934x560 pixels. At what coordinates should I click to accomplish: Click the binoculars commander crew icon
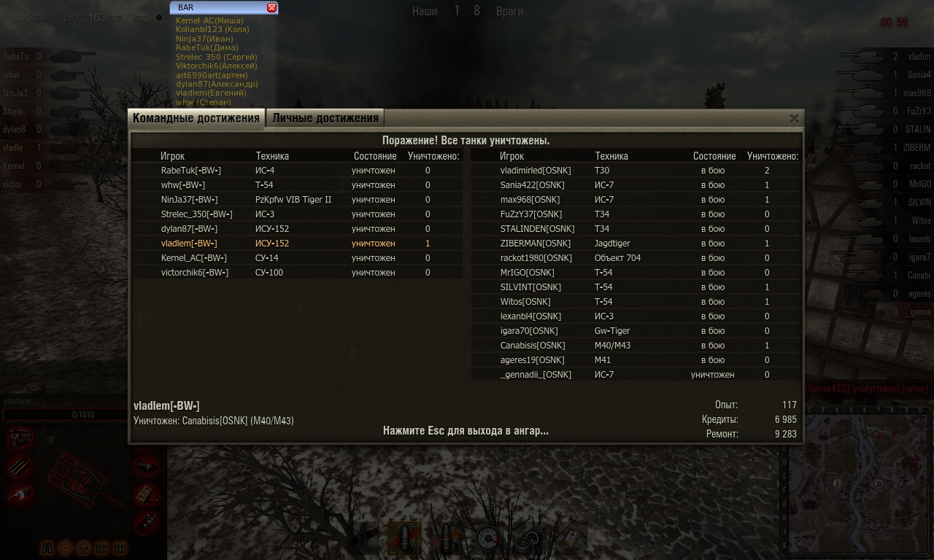click(x=47, y=548)
